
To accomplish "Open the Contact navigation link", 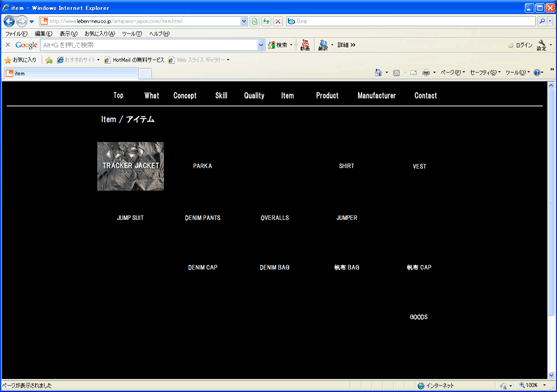I will tap(426, 96).
